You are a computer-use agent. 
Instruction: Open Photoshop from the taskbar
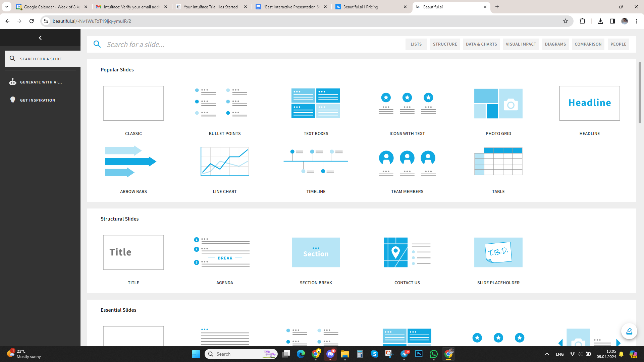pos(419,354)
